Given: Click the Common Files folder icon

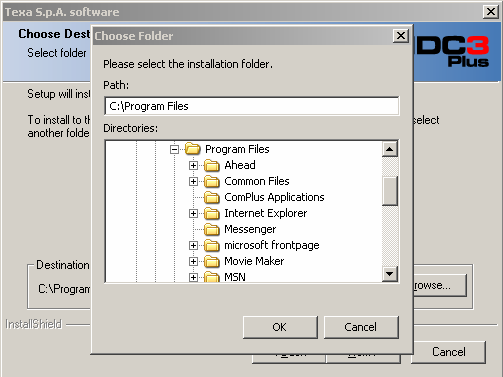Looking at the screenshot, I should pos(212,181).
